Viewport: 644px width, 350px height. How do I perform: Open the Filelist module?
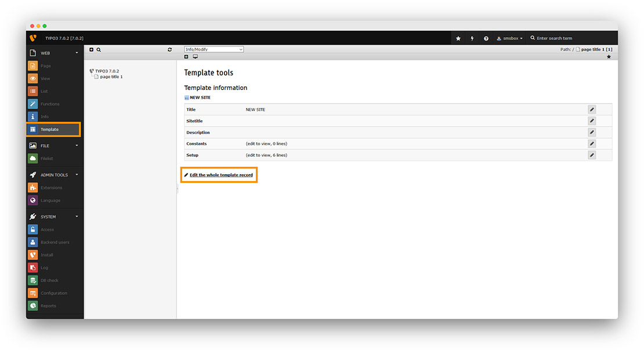coord(53,158)
